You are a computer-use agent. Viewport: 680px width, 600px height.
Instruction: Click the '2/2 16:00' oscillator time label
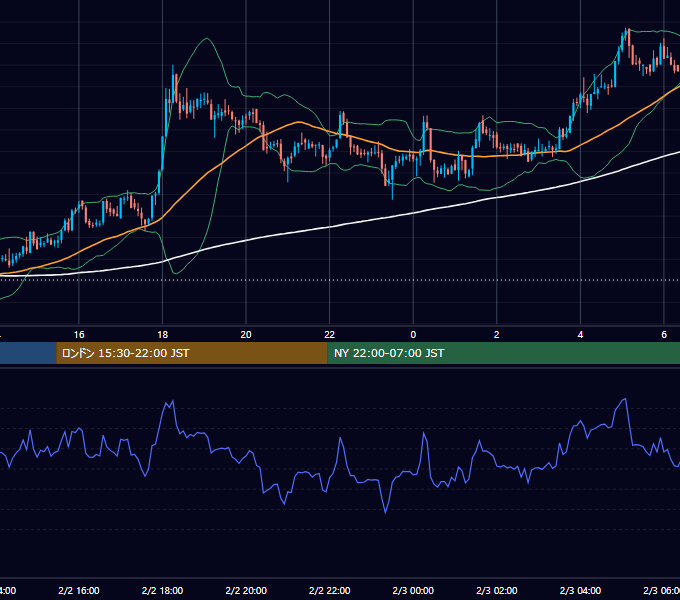click(79, 590)
